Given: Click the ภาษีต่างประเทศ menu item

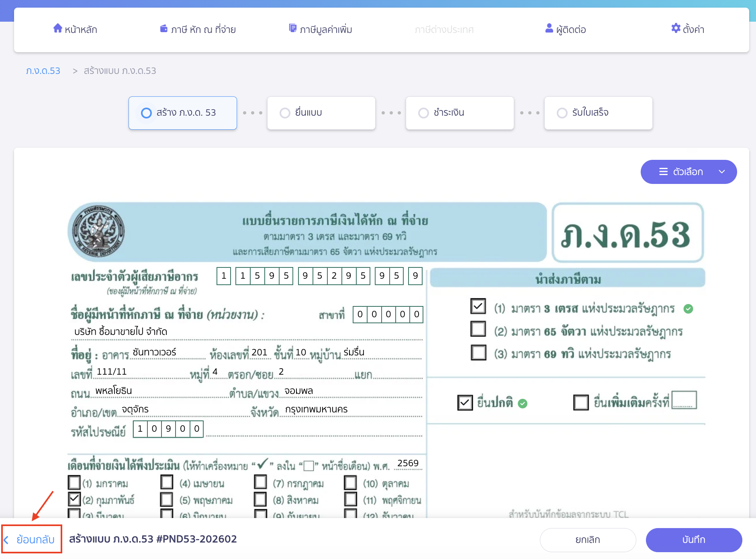Looking at the screenshot, I should (x=445, y=29).
